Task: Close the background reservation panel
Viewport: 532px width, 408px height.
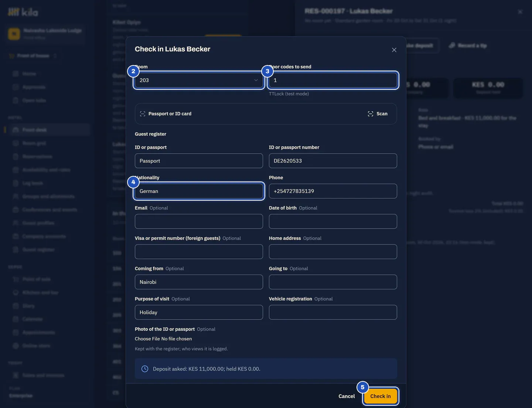Action: click(520, 12)
